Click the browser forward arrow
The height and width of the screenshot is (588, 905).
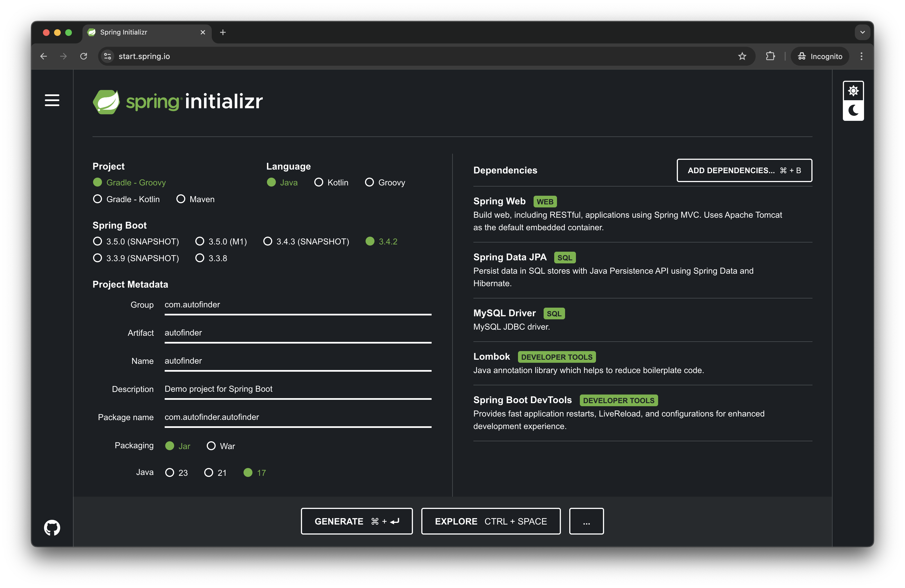click(x=64, y=56)
